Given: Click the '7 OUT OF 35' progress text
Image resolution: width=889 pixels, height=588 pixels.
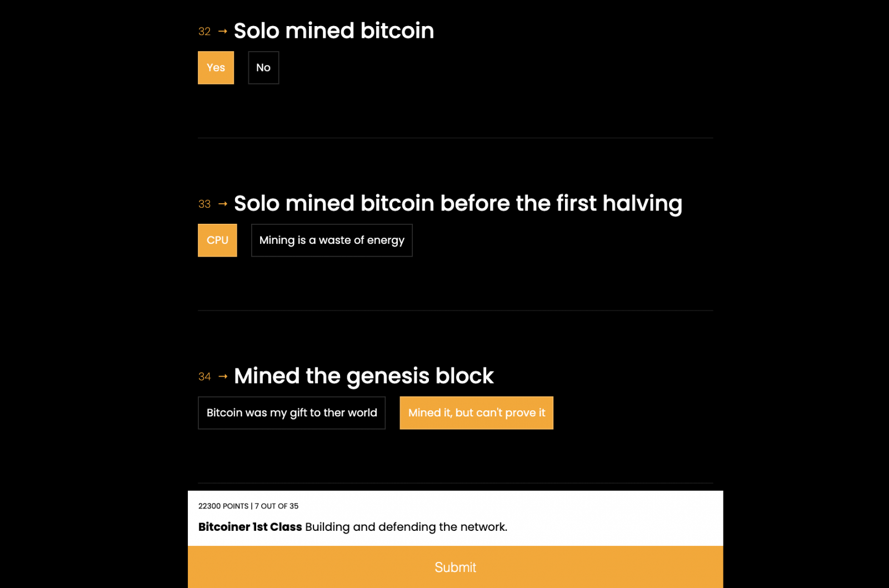Looking at the screenshot, I should click(277, 506).
